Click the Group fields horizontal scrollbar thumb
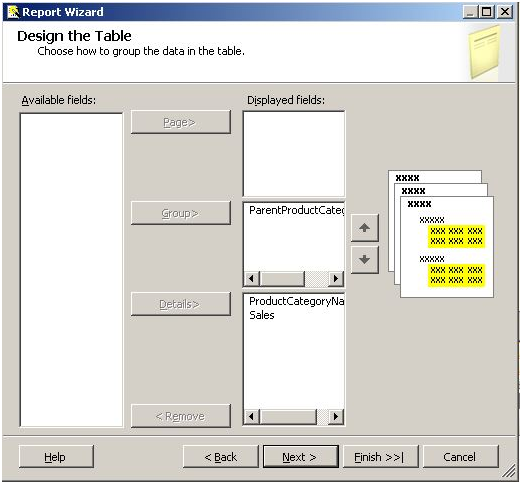 (282, 278)
